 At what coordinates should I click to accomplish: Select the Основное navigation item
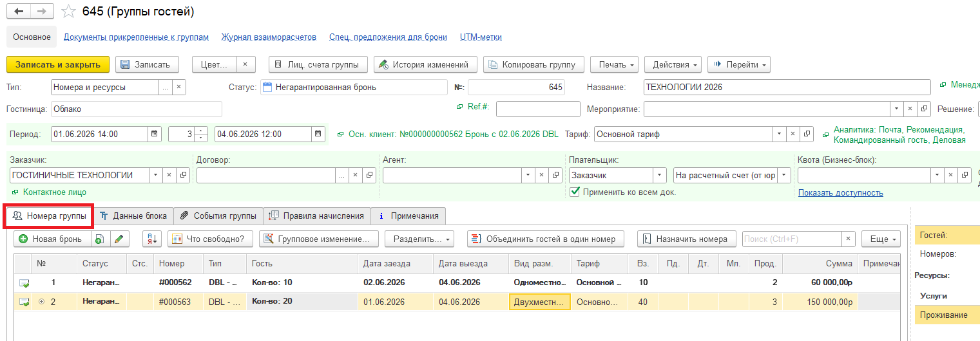pyautogui.click(x=32, y=37)
